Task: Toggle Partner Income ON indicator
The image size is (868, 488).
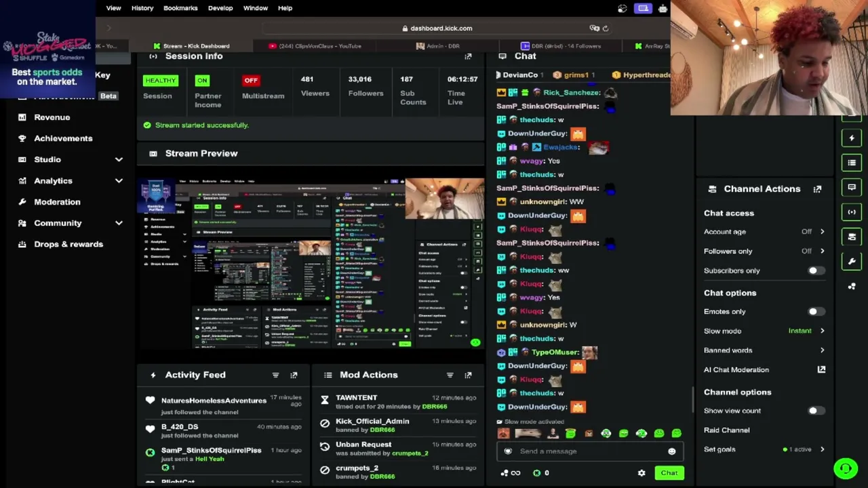Action: point(202,81)
